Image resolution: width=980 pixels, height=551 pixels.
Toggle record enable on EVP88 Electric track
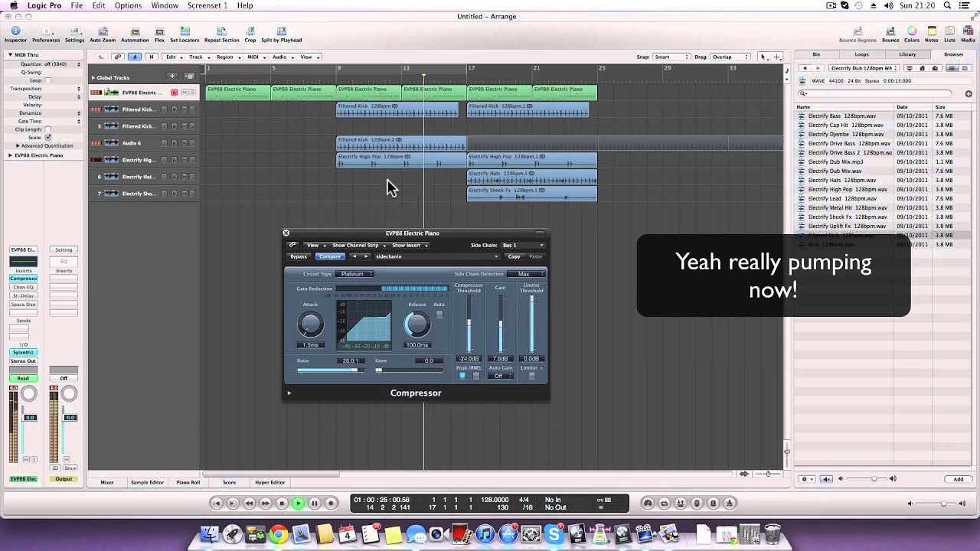point(174,93)
